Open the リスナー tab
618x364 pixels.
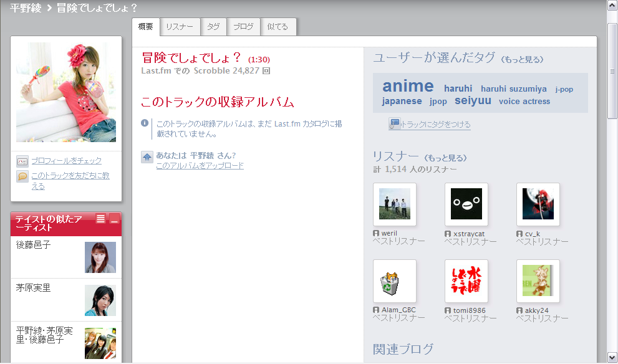pos(180,27)
